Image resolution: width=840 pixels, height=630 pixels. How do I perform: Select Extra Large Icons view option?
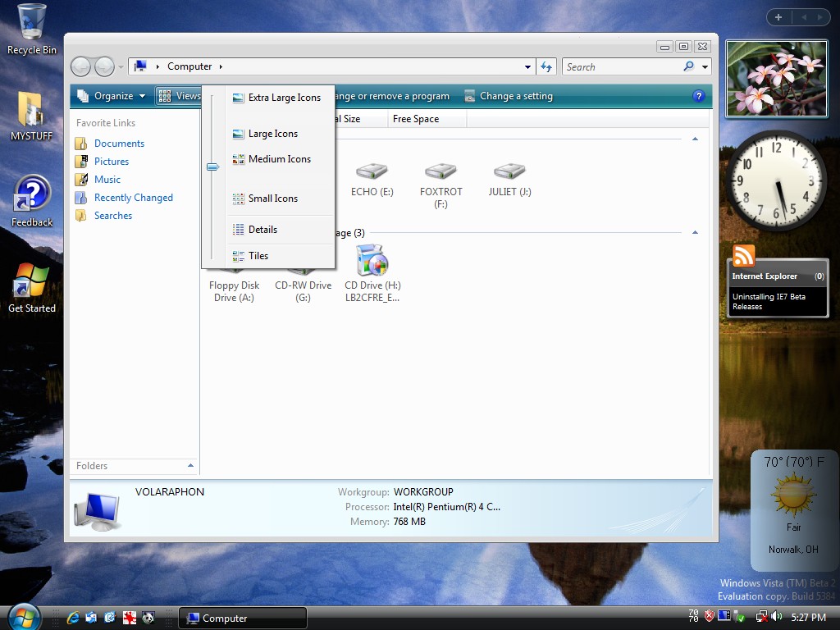[284, 98]
